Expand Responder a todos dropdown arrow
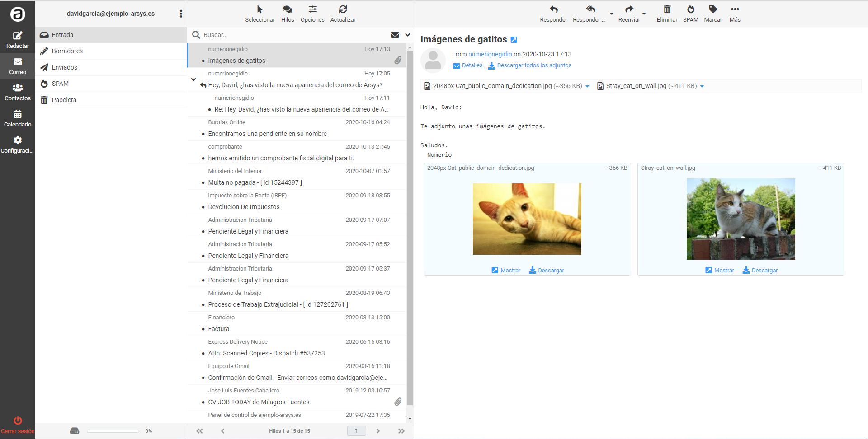 pos(612,14)
